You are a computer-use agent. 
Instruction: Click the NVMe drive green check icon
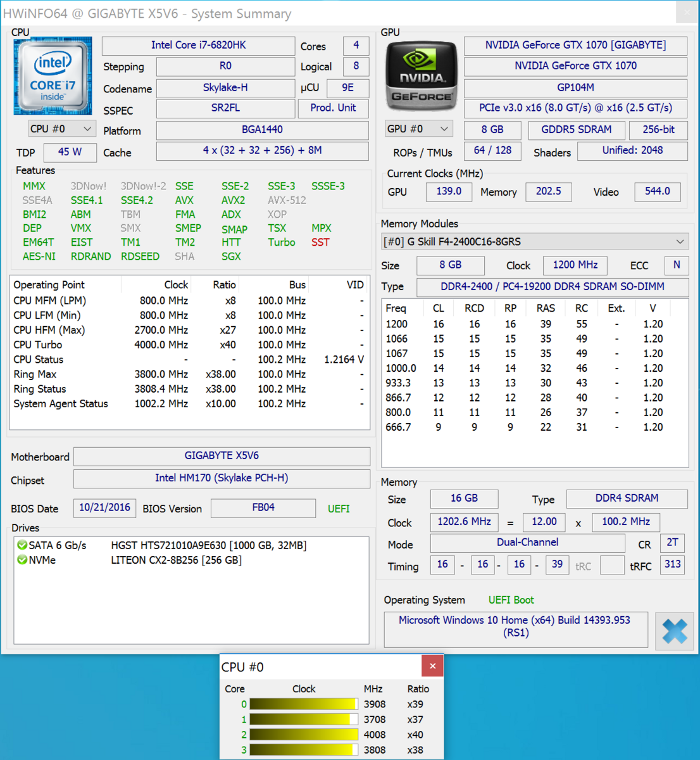[x=22, y=560]
